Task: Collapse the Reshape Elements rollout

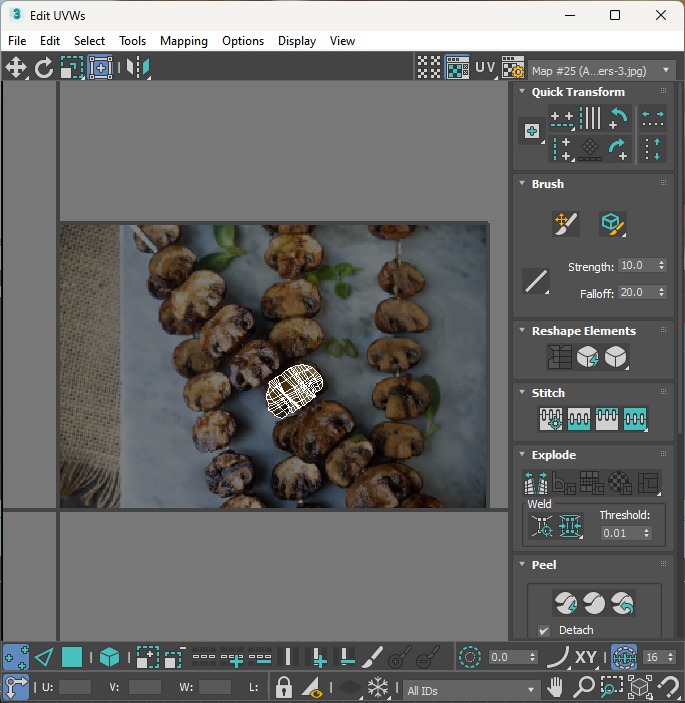Action: point(522,330)
